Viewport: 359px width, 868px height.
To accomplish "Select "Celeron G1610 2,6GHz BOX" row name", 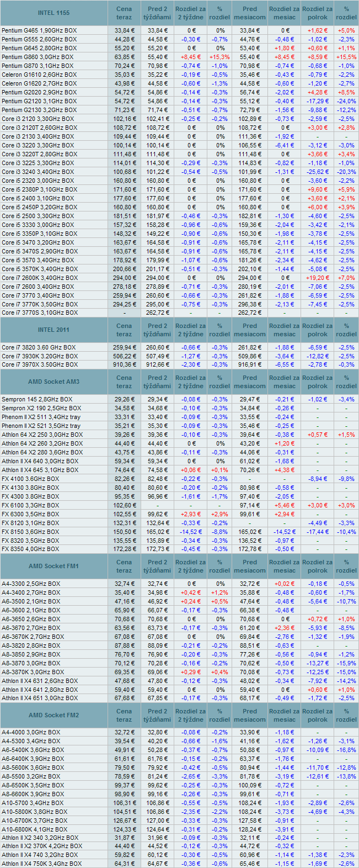I will coord(39,75).
